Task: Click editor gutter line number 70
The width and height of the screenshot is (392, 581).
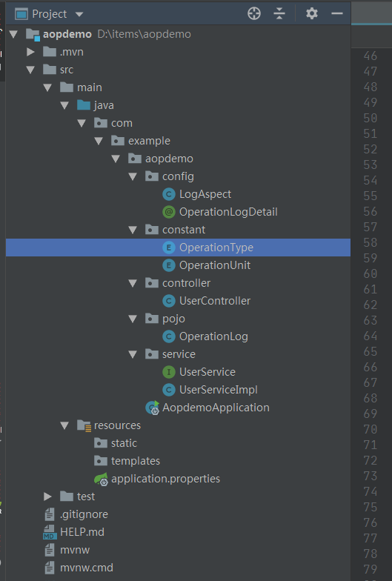Action: pos(371,430)
